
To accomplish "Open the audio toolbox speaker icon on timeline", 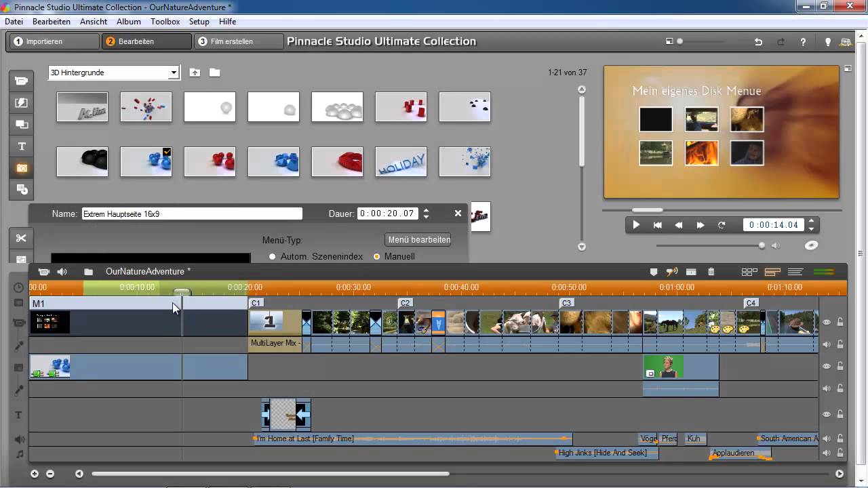I will click(62, 272).
